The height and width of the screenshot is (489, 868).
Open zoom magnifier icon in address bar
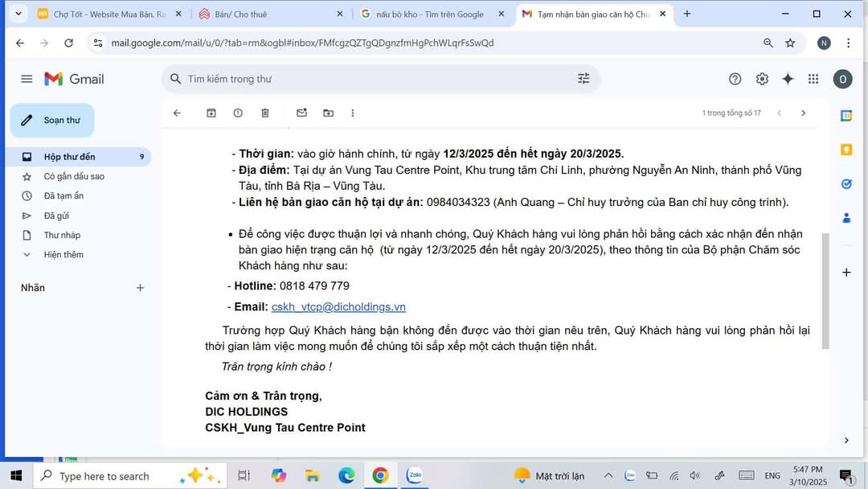[x=768, y=43]
